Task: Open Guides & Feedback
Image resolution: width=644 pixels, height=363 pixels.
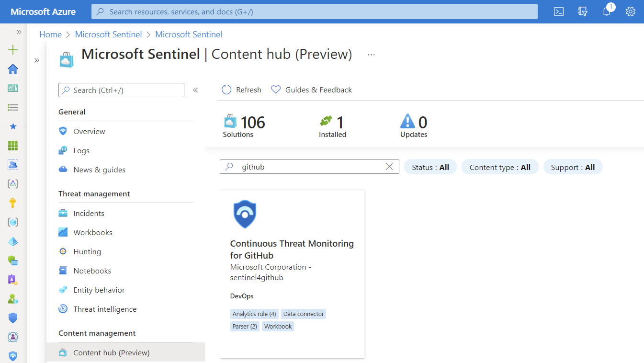Action: pos(311,90)
